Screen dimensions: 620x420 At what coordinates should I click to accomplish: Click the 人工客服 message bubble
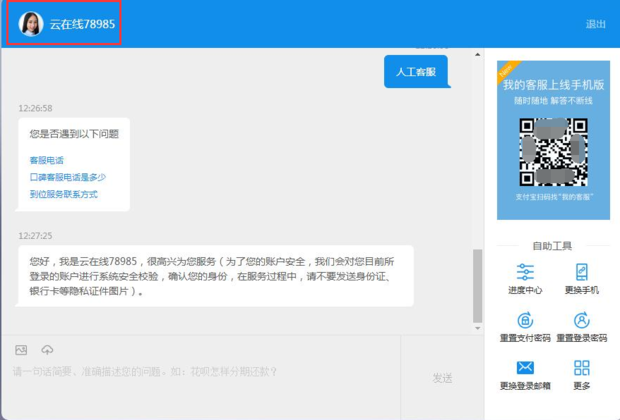[416, 72]
